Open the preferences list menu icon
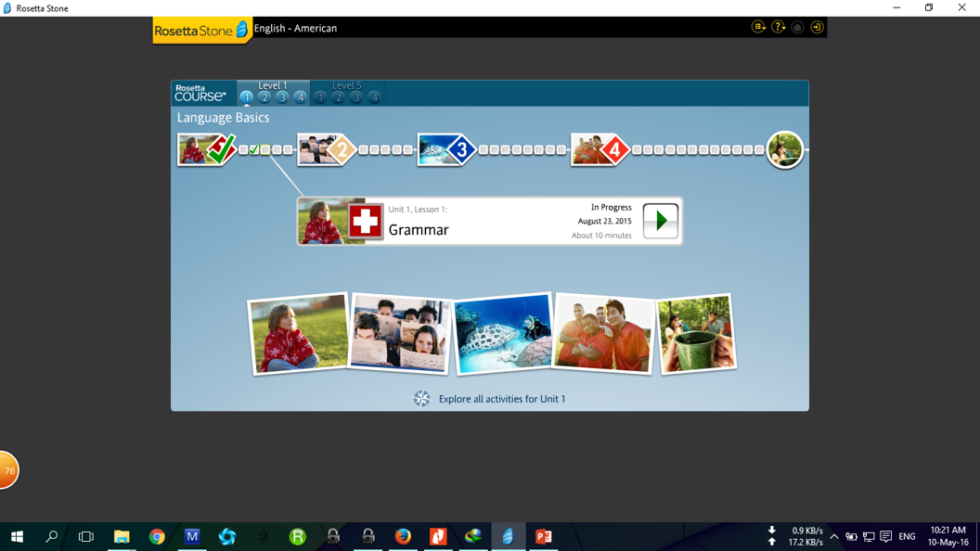The height and width of the screenshot is (551, 980). 759,27
